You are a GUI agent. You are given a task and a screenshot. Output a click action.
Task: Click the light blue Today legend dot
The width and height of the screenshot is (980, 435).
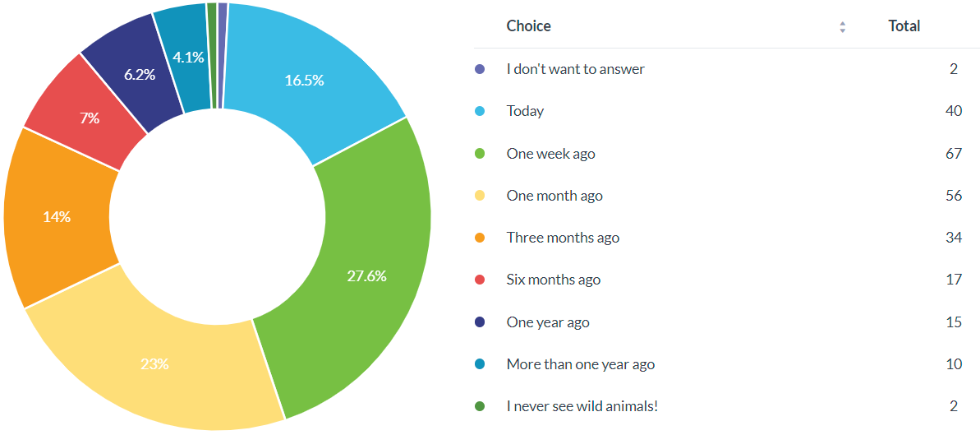coord(480,111)
